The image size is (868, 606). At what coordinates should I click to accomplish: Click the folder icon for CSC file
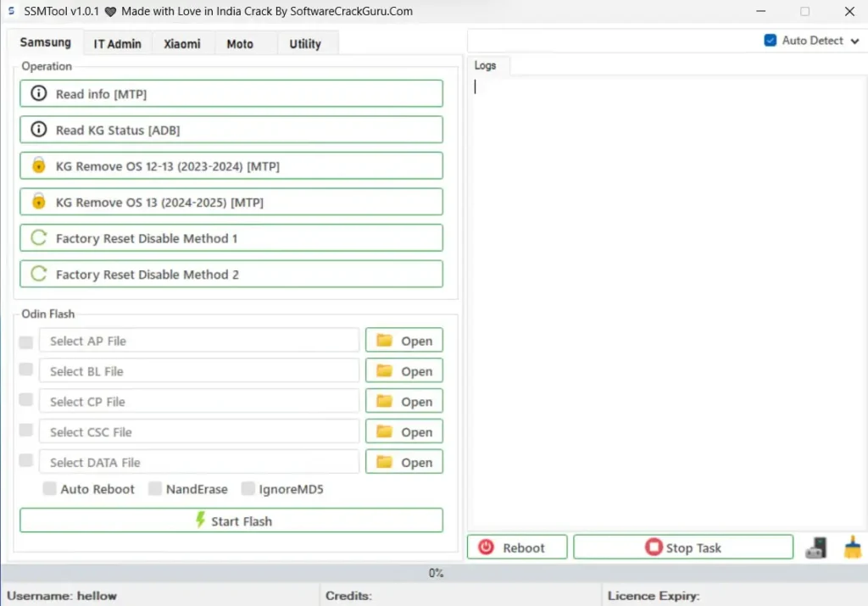385,432
